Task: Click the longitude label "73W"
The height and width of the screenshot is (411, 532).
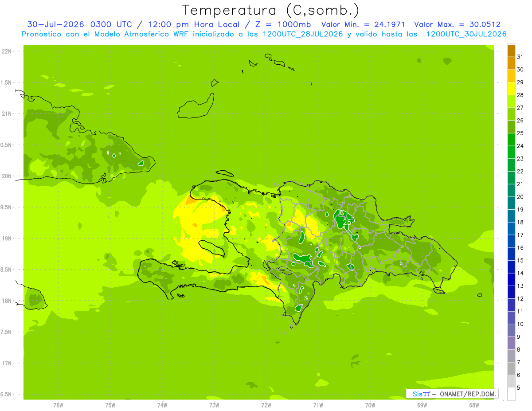Action: pos(214,405)
